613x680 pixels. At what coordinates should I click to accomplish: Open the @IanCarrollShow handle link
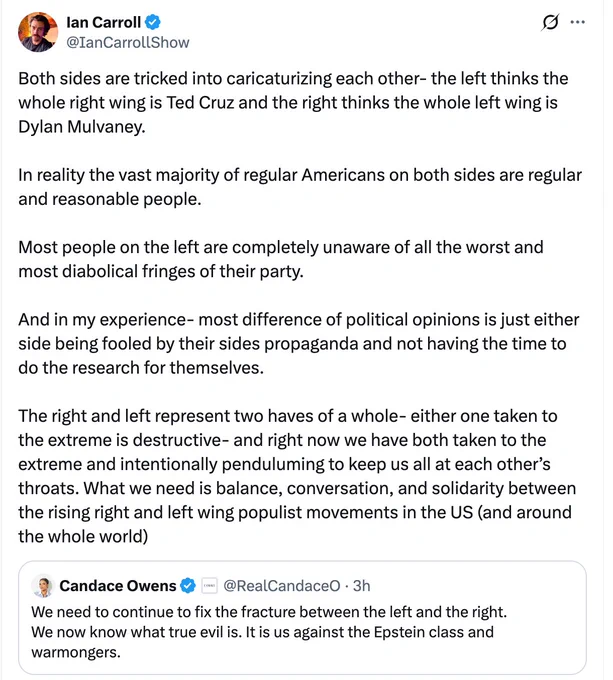tap(128, 42)
